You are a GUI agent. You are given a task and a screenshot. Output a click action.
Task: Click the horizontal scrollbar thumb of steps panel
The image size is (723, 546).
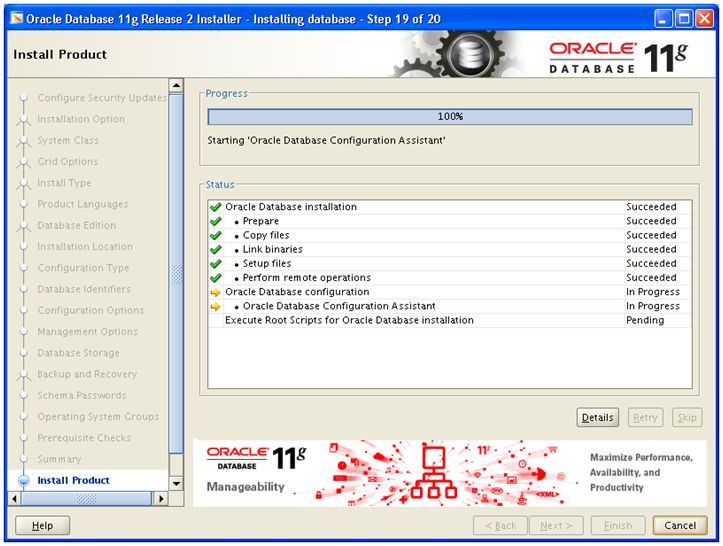(x=87, y=499)
